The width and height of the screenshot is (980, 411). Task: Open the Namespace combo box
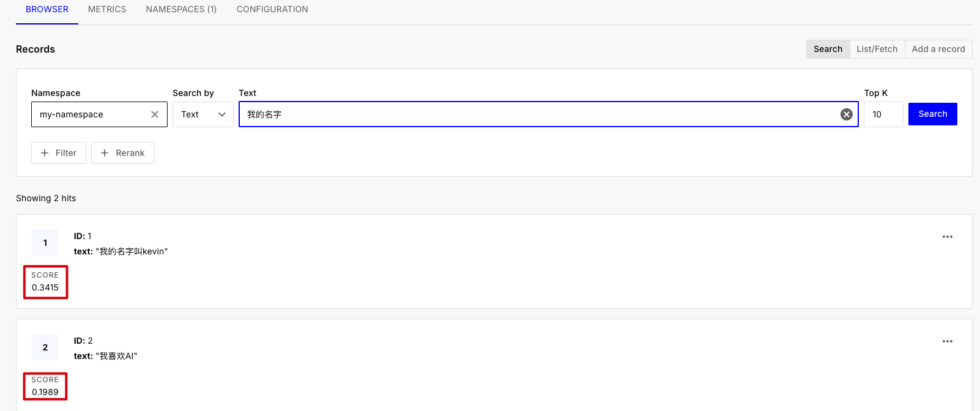(x=92, y=114)
